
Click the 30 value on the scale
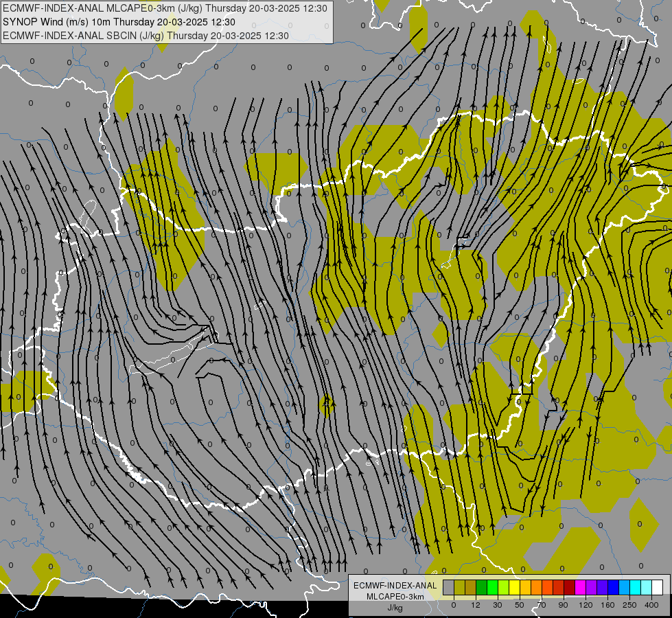tap(498, 605)
